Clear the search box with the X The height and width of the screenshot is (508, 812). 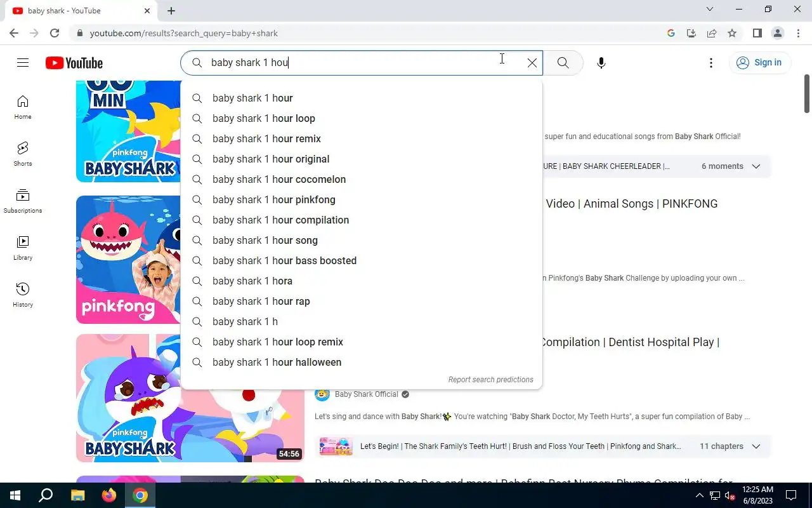tap(532, 63)
